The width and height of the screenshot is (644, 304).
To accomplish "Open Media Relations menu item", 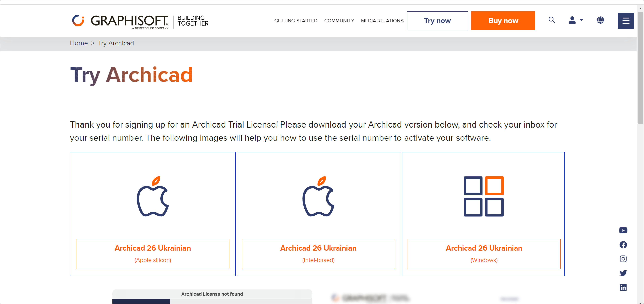I will pyautogui.click(x=382, y=21).
